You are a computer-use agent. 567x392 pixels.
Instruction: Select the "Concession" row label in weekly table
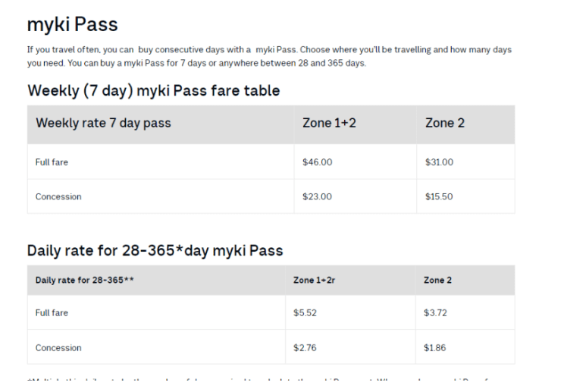pos(58,196)
